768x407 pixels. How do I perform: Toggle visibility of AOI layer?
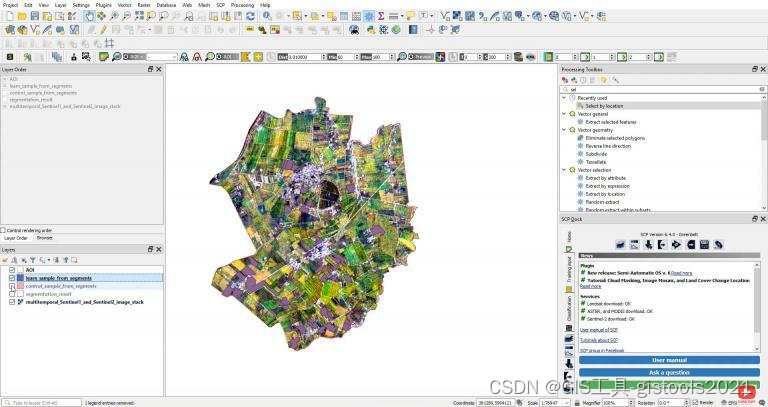point(12,270)
